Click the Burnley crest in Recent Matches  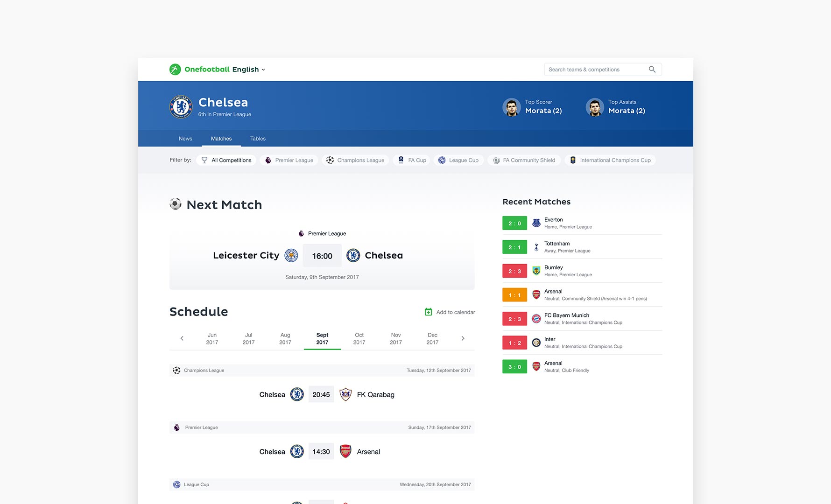click(x=536, y=271)
